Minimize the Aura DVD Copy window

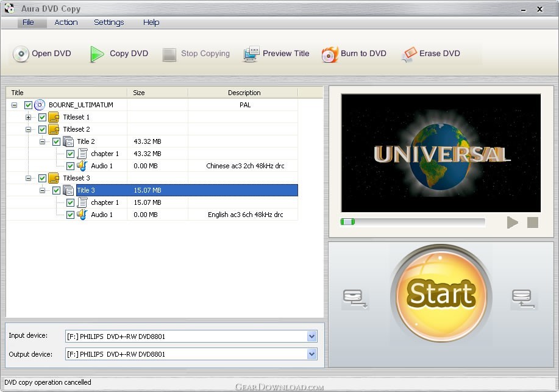click(x=524, y=10)
